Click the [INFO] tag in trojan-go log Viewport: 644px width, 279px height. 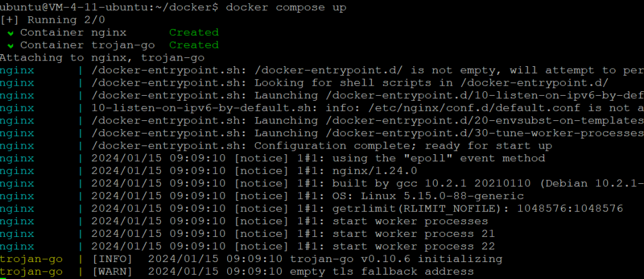point(113,259)
